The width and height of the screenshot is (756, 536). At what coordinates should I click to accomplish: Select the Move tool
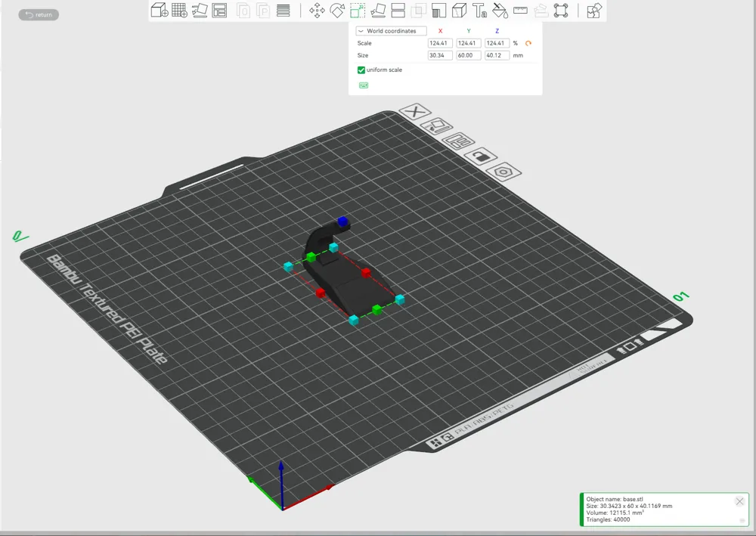pyautogui.click(x=317, y=10)
